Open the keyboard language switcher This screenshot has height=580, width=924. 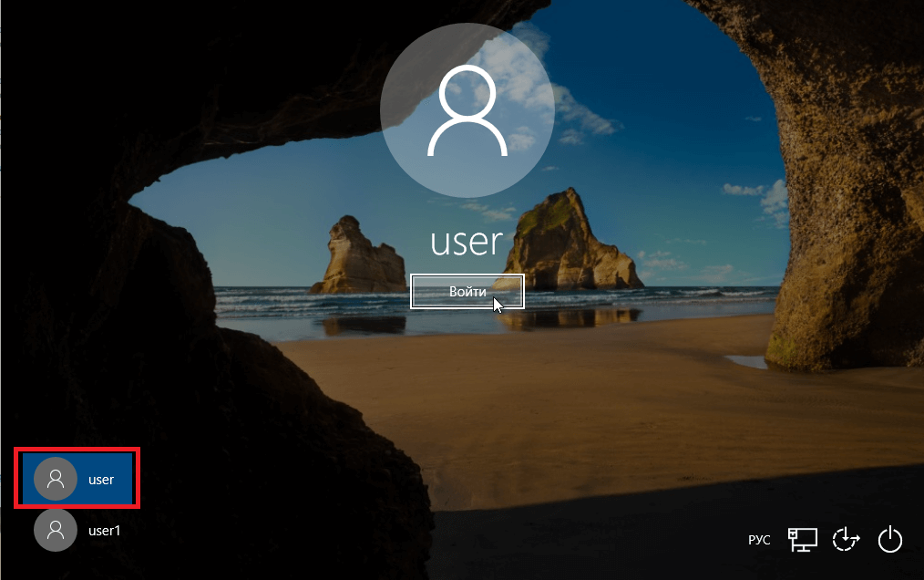click(759, 540)
